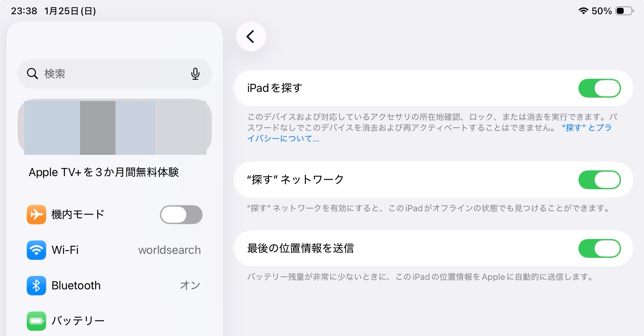Tap the blue Wi-Fi settings icon
This screenshot has height=336, width=644.
click(36, 250)
